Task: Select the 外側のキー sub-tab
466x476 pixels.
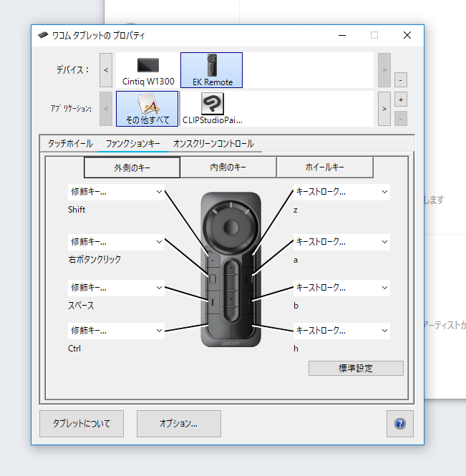Action: pos(132,167)
